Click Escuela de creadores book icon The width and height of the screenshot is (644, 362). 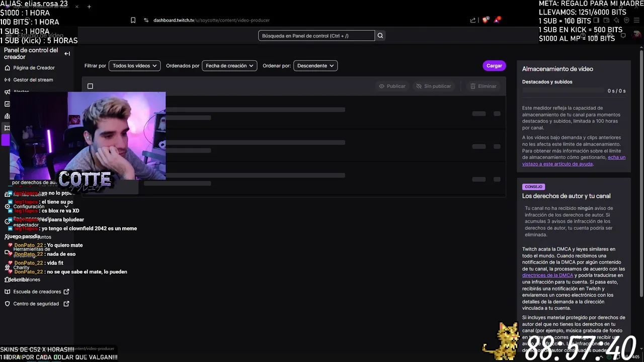tap(8, 292)
